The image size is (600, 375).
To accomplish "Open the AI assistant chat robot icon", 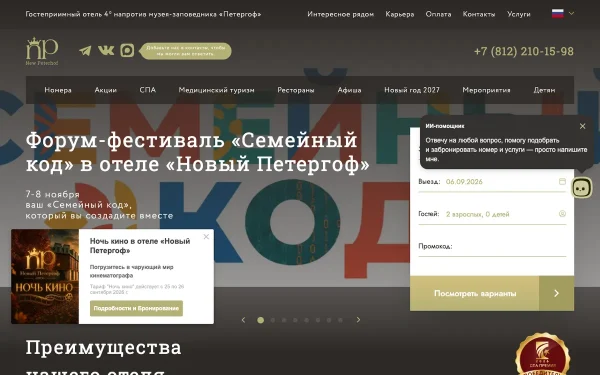I will (582, 188).
